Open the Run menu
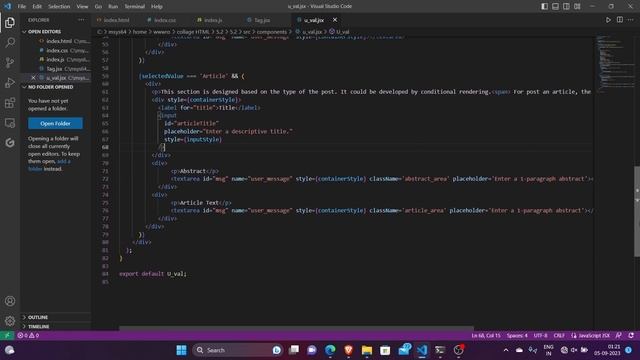640x360 pixels. click(113, 6)
